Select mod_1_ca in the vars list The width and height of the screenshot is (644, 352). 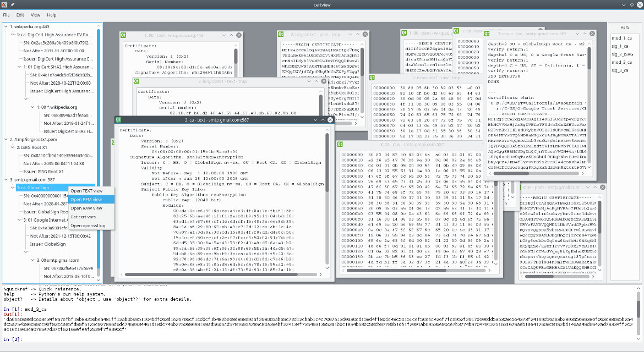621,38
